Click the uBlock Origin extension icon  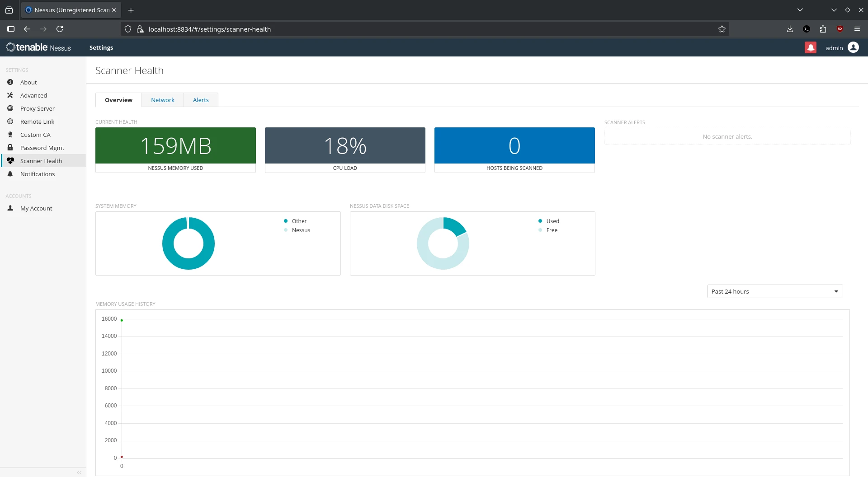point(840,29)
